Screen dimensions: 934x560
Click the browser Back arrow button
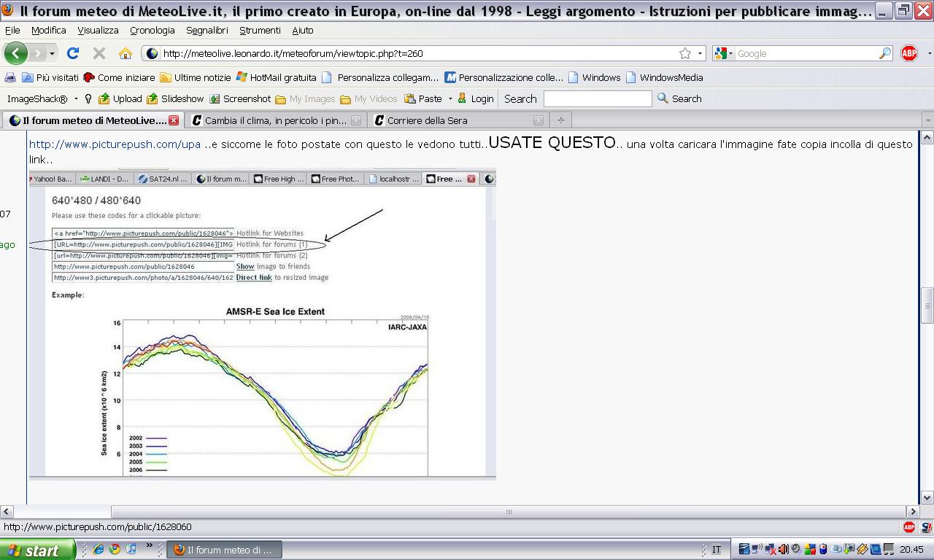15,53
